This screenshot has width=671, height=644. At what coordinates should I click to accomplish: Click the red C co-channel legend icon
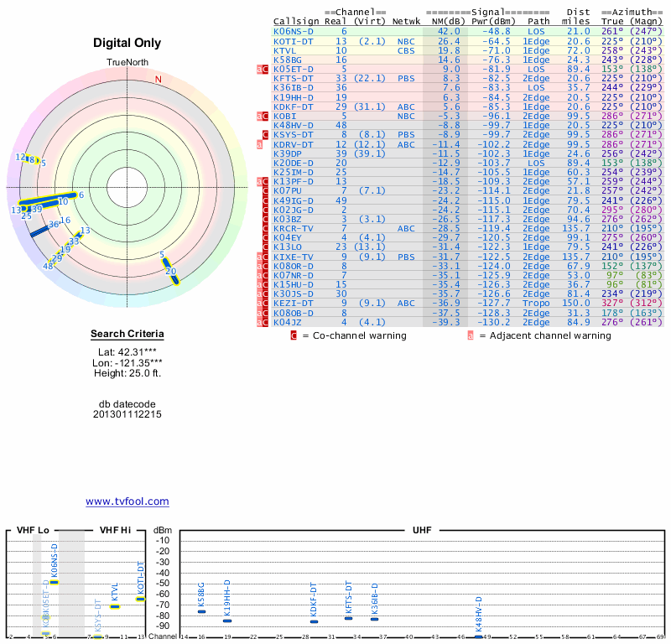(x=294, y=335)
